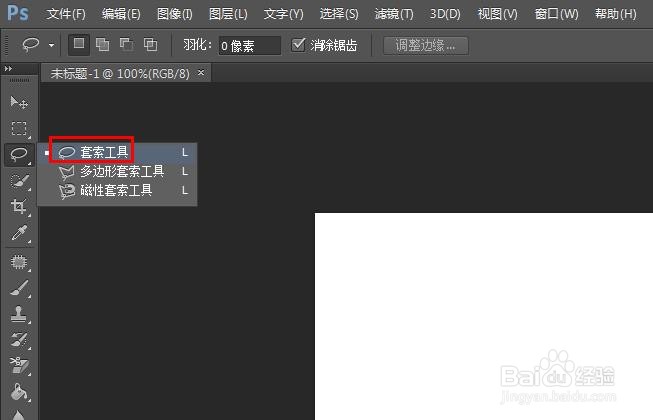Click the white document canvas
The image size is (653, 420).
(484, 316)
